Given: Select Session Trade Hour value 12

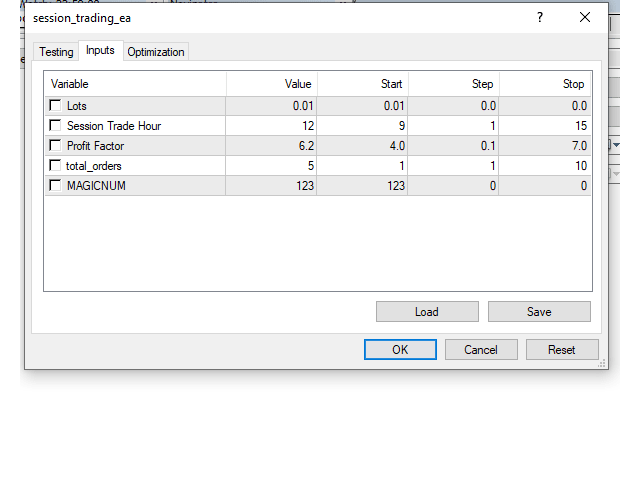Looking at the screenshot, I should (271, 126).
